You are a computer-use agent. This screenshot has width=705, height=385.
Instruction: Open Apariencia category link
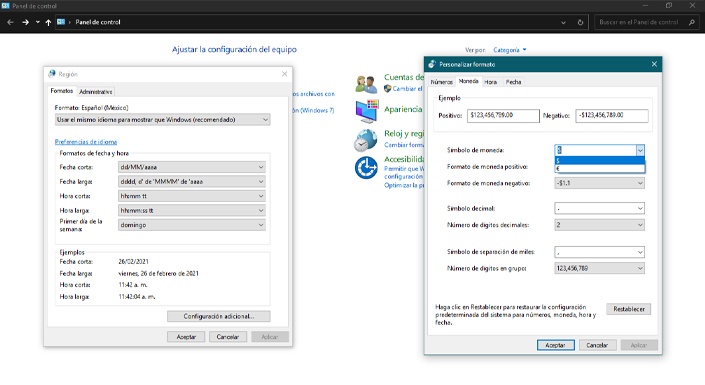[403, 109]
